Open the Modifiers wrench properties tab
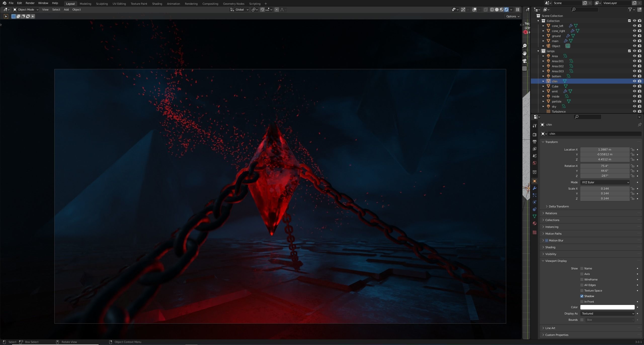The image size is (644, 345). pyautogui.click(x=535, y=188)
